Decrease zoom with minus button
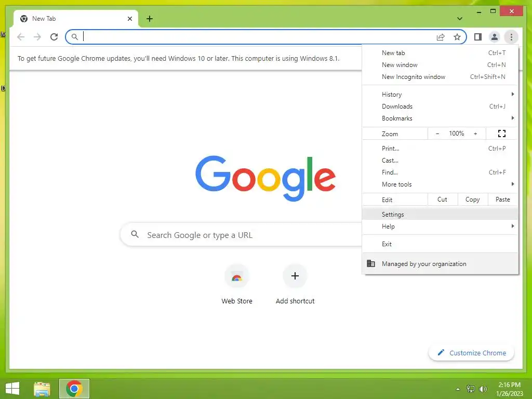 [437, 134]
